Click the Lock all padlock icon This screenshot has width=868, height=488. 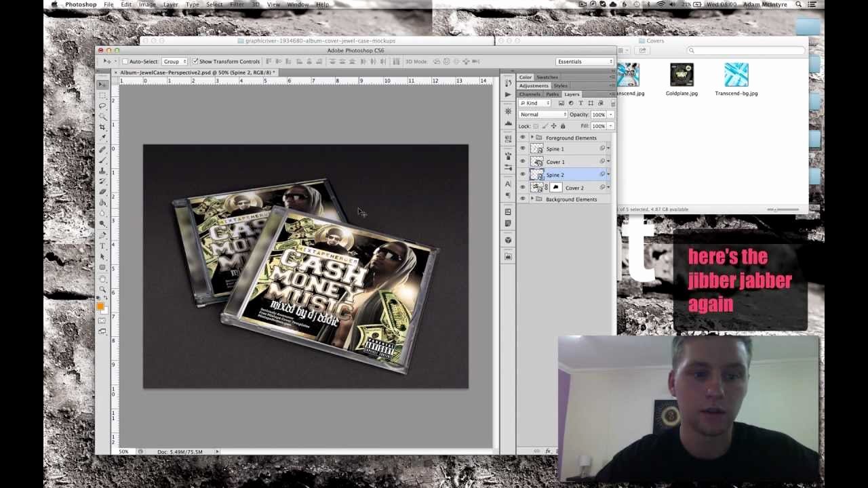[x=563, y=126]
